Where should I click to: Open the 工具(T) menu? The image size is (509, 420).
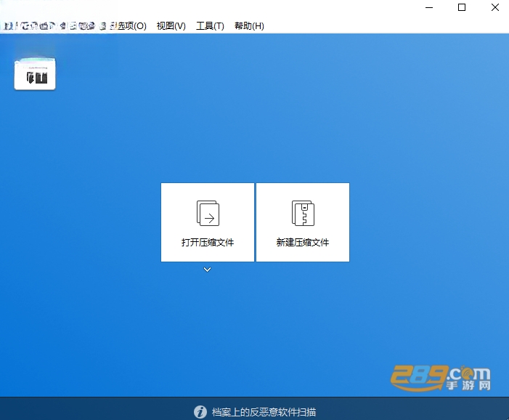pos(210,26)
